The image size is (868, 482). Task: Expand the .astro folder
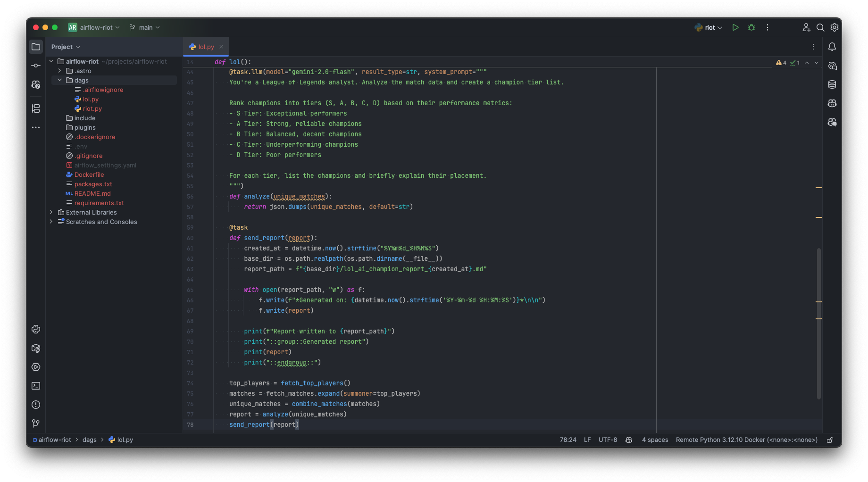pyautogui.click(x=60, y=71)
